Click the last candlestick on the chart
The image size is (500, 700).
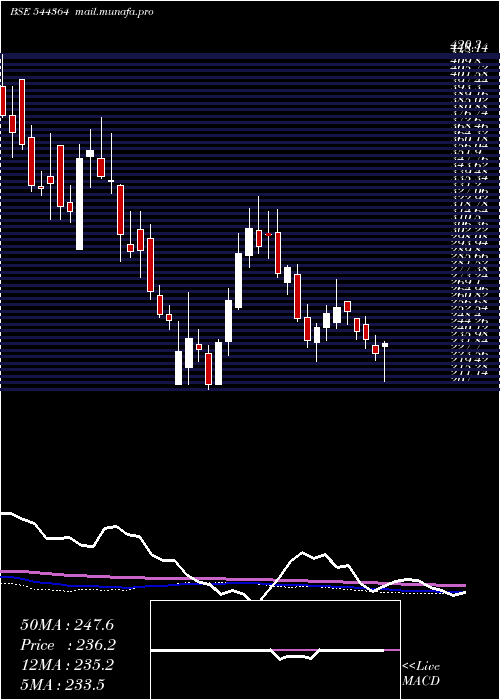[x=385, y=360]
